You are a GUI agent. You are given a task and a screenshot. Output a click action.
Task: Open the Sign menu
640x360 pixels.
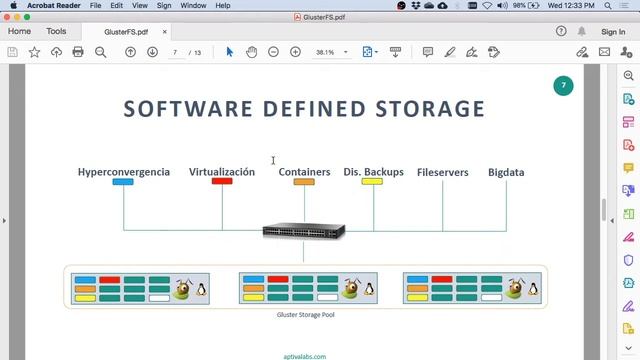(x=164, y=6)
